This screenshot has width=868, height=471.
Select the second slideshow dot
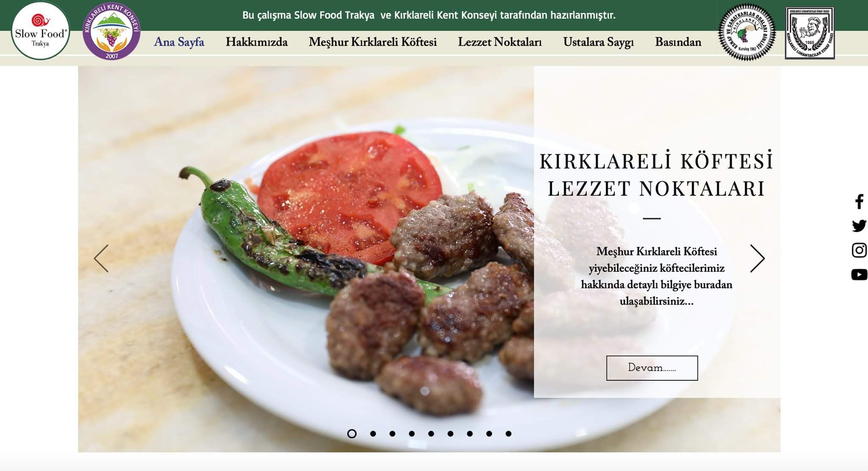point(373,434)
